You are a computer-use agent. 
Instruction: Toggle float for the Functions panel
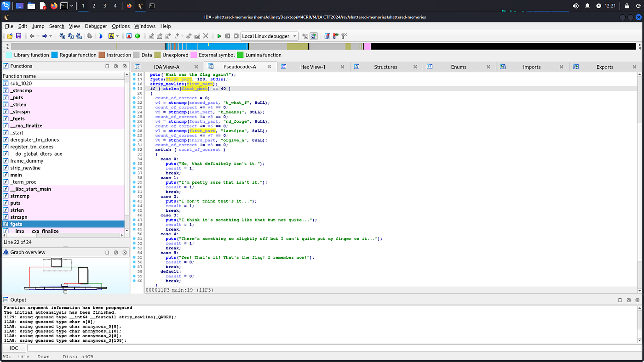pyautogui.click(x=116, y=66)
